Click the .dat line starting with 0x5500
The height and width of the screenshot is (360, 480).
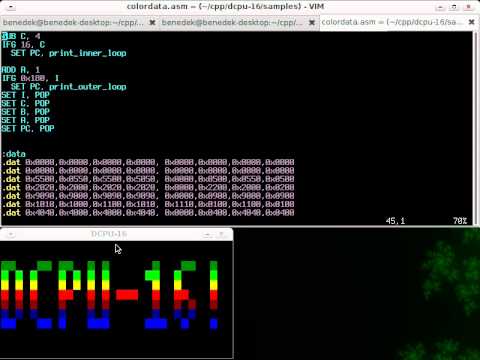(148, 179)
